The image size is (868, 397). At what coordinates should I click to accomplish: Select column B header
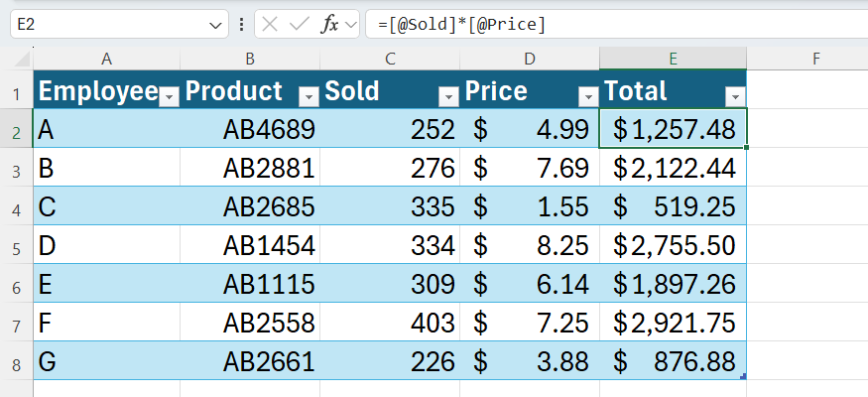(250, 60)
